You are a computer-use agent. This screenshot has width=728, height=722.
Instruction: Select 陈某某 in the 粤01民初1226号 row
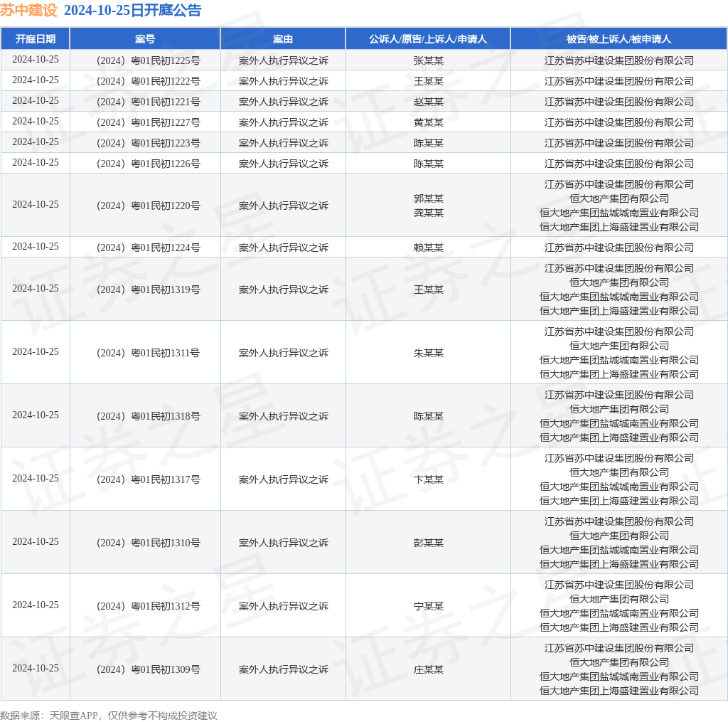click(x=429, y=164)
